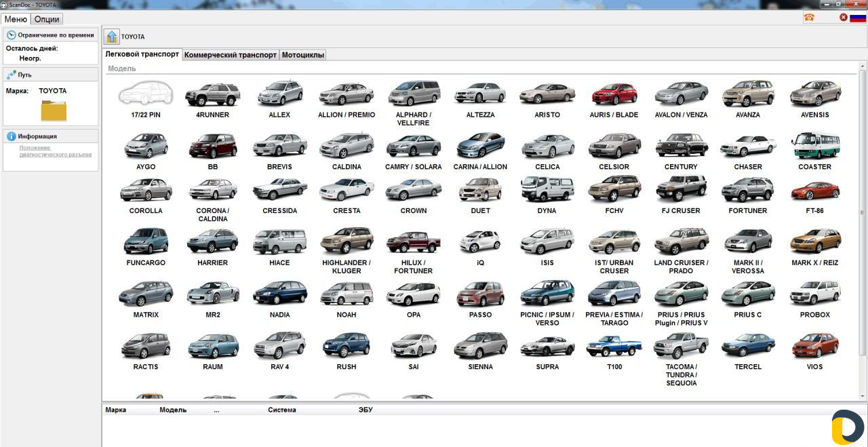Select the COASTER bus icon
This screenshot has width=868, height=447.
coord(815,145)
